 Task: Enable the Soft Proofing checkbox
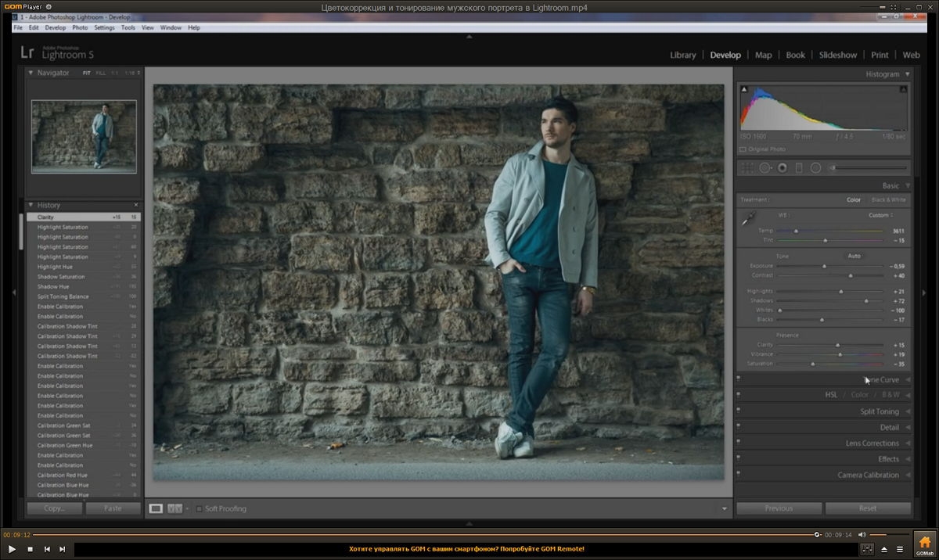tap(199, 508)
